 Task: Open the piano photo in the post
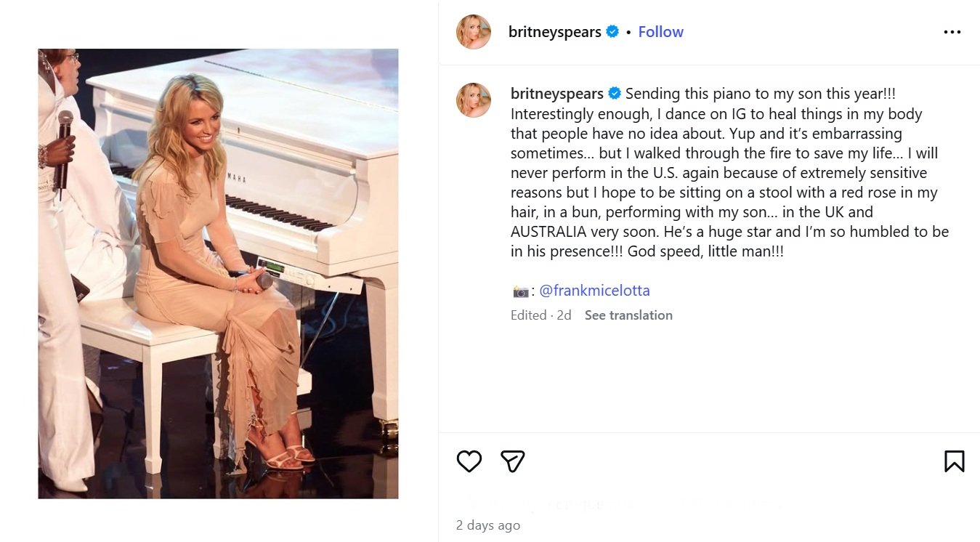[218, 273]
